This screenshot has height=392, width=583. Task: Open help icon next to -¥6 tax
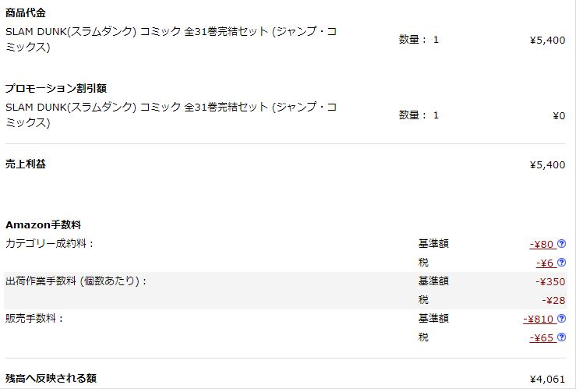click(x=561, y=263)
